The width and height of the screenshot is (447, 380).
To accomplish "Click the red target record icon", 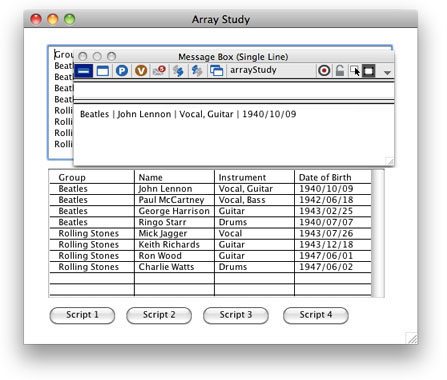I will 324,71.
